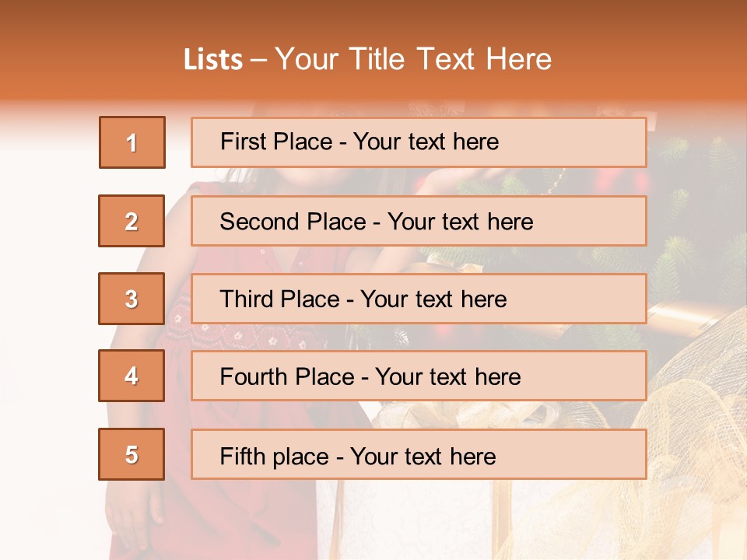Click the bold word "Lists" in title
The image size is (747, 560).
[212, 60]
